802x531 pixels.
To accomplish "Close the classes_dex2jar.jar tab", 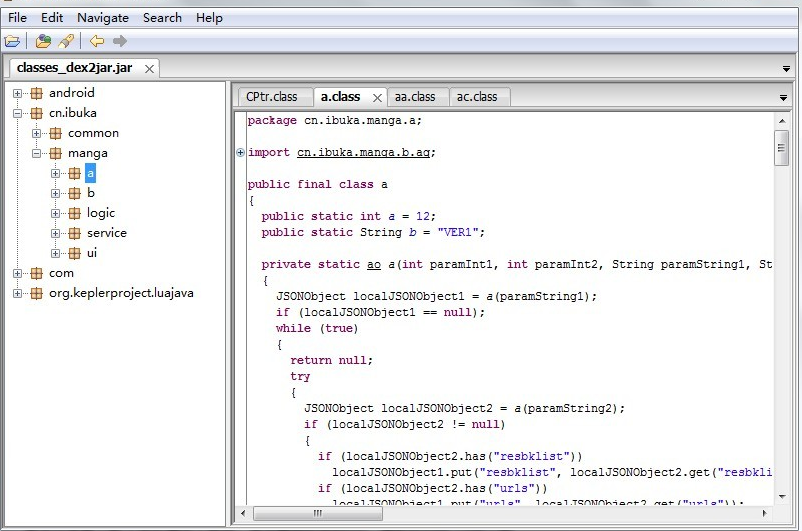I will (x=149, y=69).
